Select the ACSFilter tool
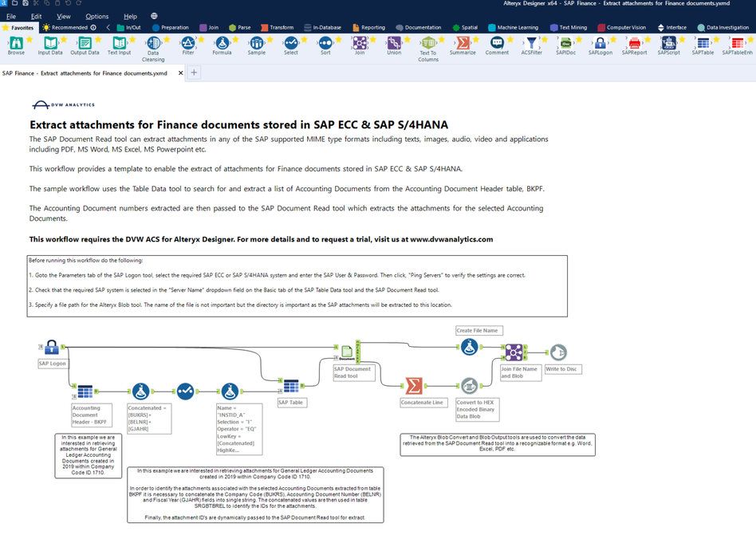Screen dimensions: 756x535 [531, 43]
